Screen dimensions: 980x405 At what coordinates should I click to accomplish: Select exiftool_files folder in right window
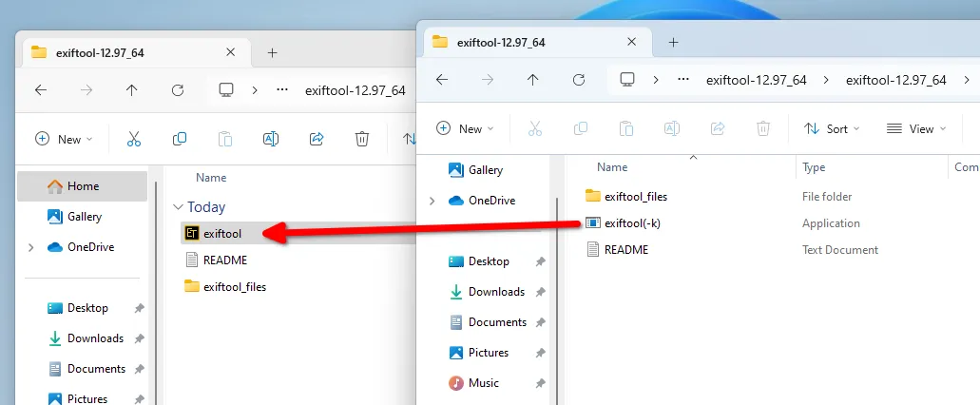626,196
